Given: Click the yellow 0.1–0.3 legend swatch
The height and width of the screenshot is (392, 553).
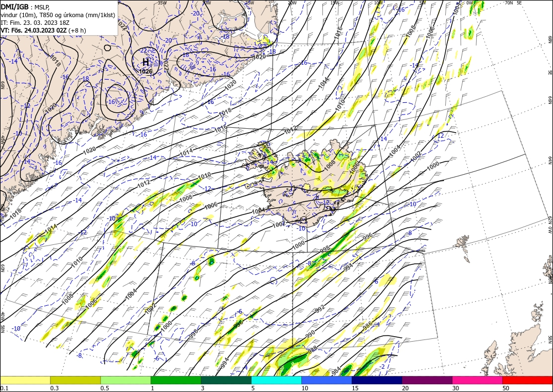Looking at the screenshot, I should [x=25, y=380].
